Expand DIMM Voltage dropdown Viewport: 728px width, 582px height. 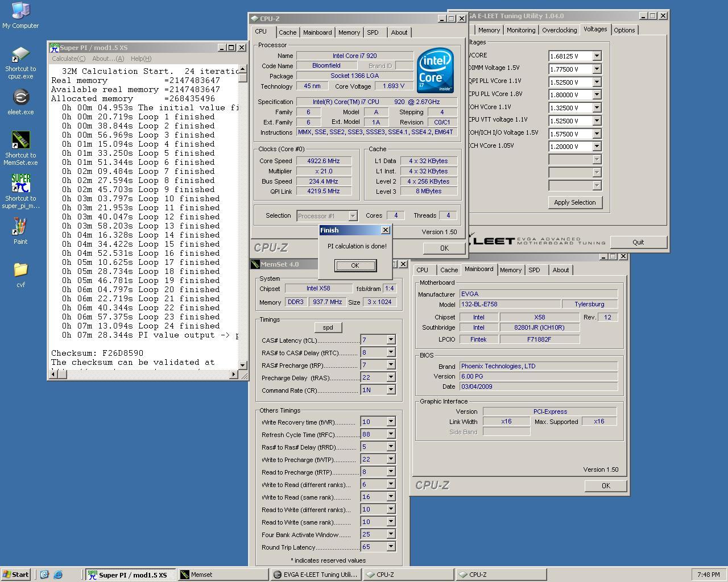597,69
